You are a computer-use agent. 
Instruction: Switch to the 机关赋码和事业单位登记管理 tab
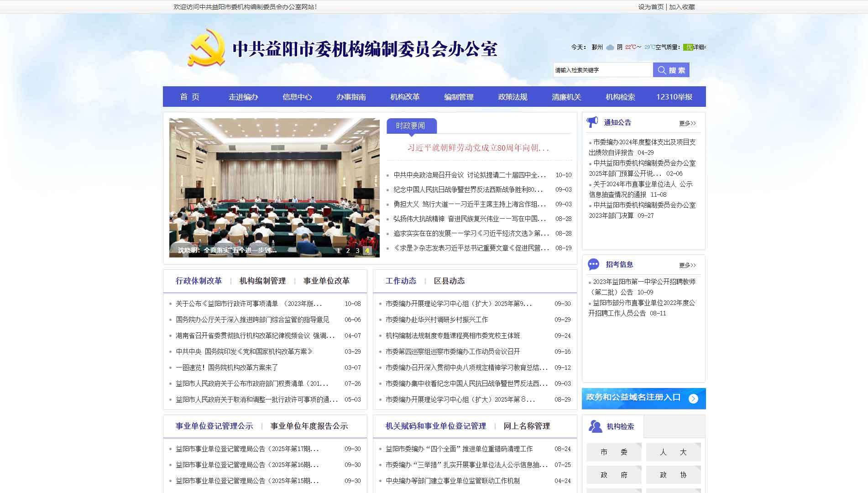(x=435, y=426)
